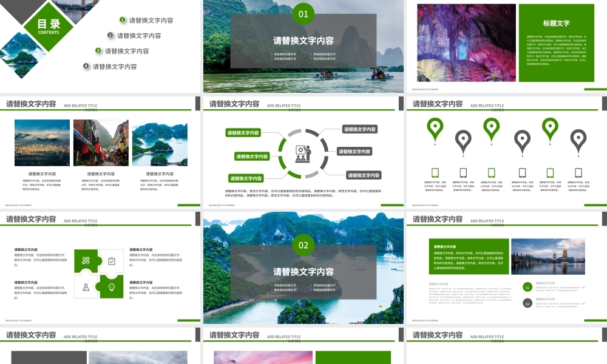607x364 pixels.
Task: Click the lightbulb icon on the green puzzle piece
Action: [x=112, y=286]
